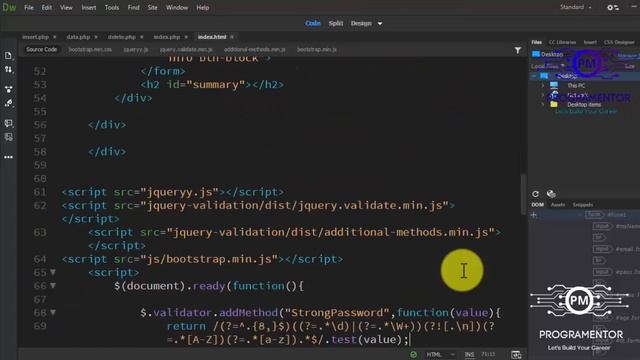Switch to the Snippets panel tab
This screenshot has width=640, height=360.
[583, 205]
